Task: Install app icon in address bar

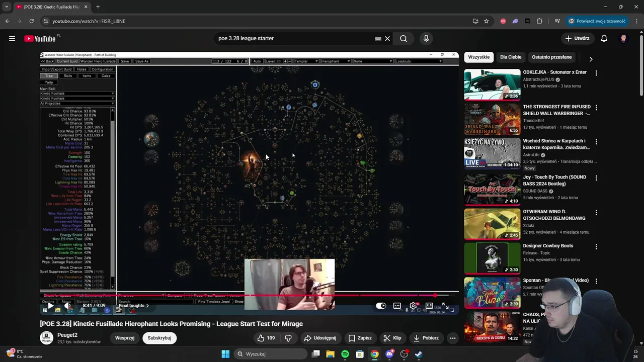Action: (475, 21)
